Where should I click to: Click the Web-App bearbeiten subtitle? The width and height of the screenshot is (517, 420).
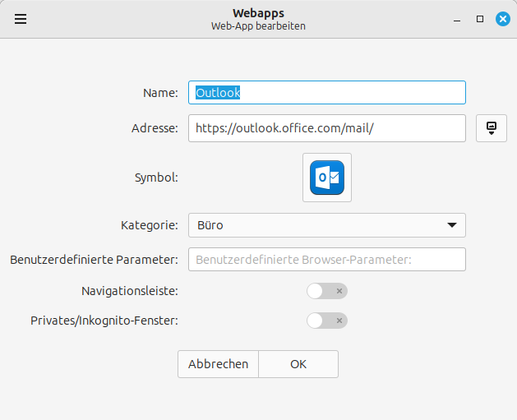(x=258, y=26)
